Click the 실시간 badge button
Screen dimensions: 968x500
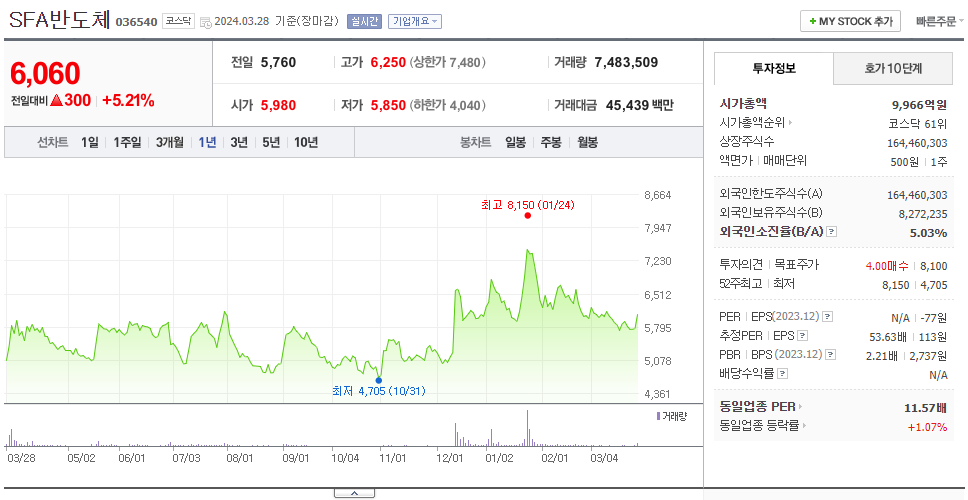(x=364, y=22)
